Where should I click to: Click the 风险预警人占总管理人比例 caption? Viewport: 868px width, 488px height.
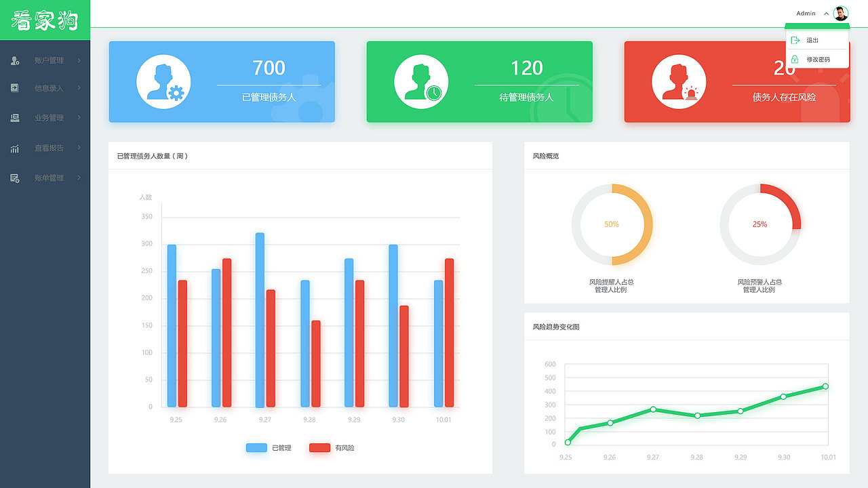(x=759, y=286)
